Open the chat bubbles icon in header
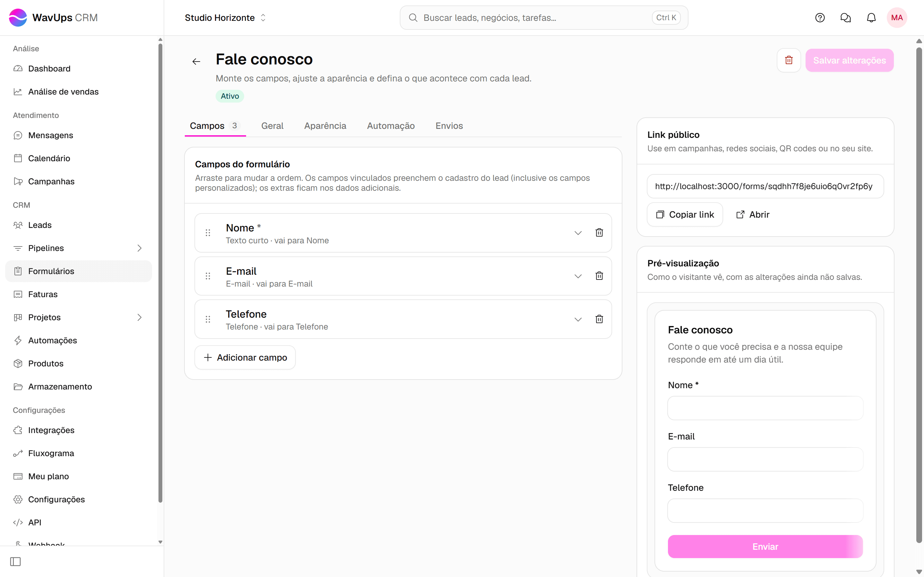This screenshot has height=577, width=924. (x=845, y=18)
